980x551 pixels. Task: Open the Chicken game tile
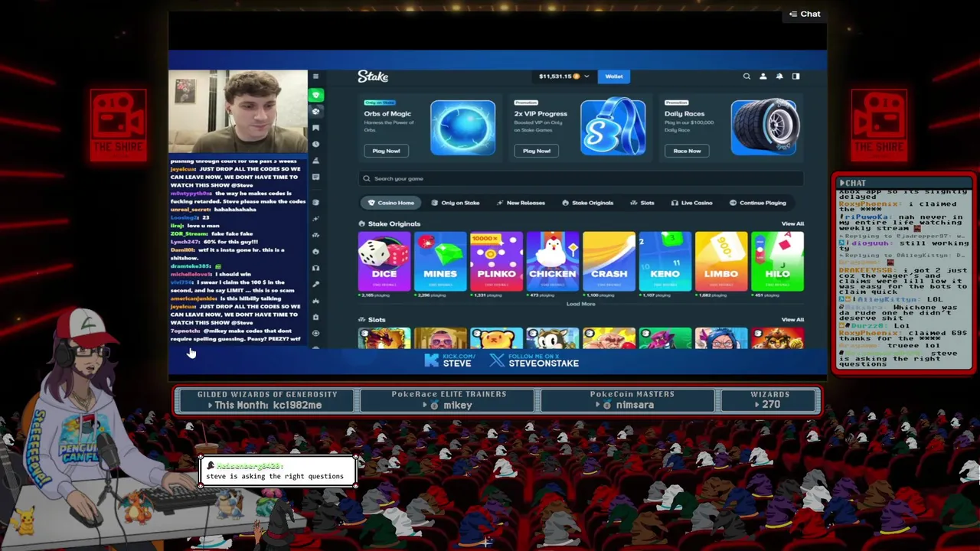pyautogui.click(x=553, y=262)
